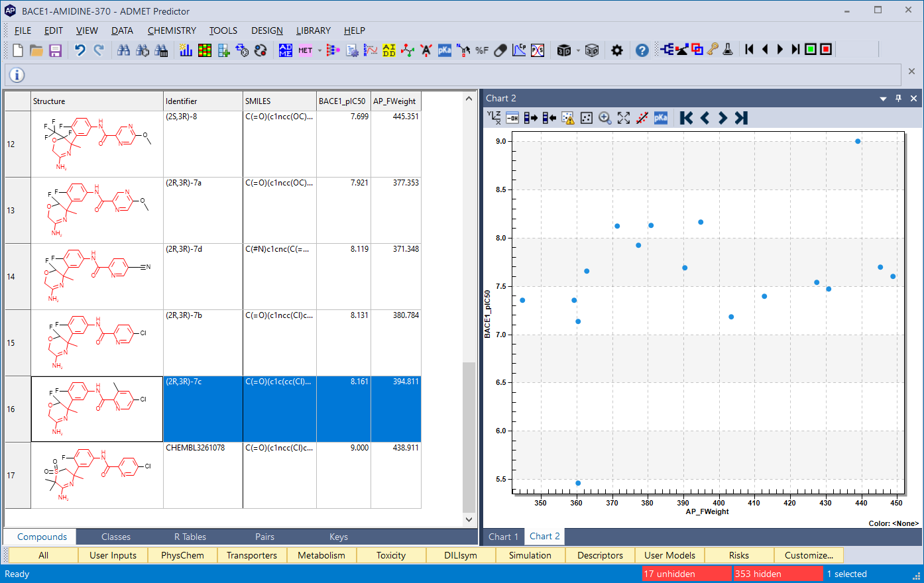Click the golden key icon
This screenshot has width=924, height=583.
713,50
